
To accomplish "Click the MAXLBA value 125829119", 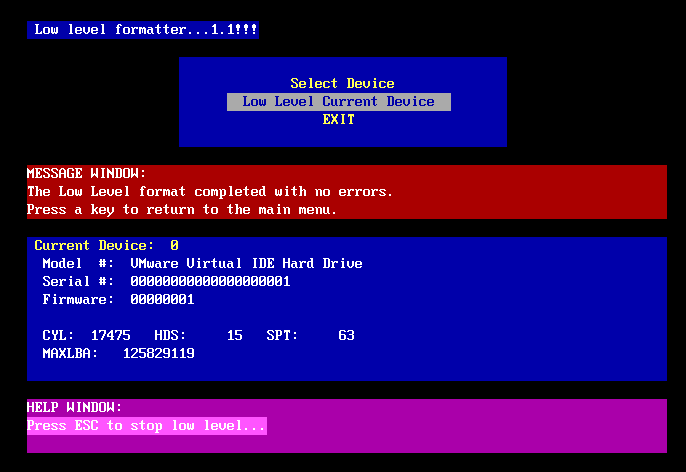I will [158, 353].
